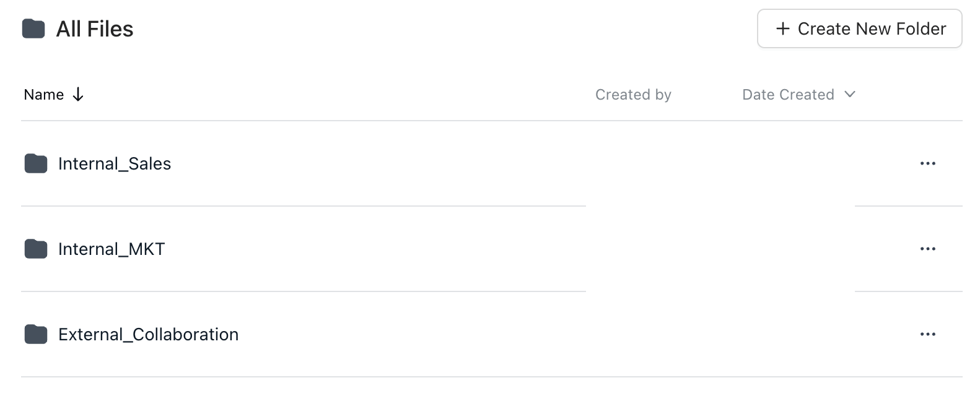980x396 pixels.
Task: Click the Internal_Sales folder icon
Action: click(x=36, y=163)
